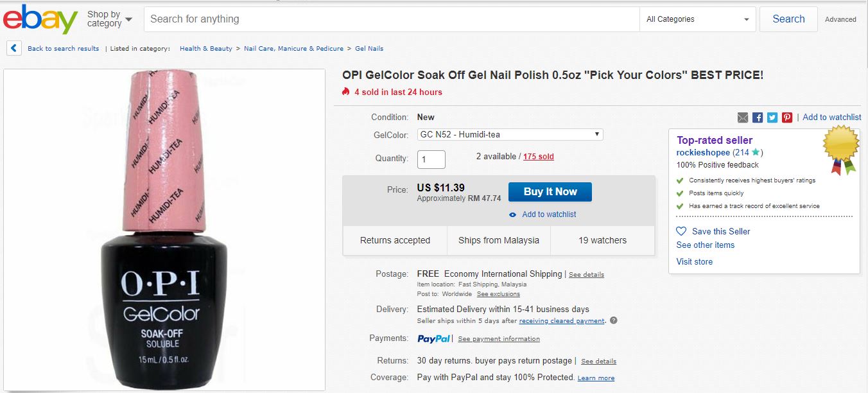This screenshot has height=393, width=868.
Task: Share listing on Twitter icon
Action: pos(772,118)
